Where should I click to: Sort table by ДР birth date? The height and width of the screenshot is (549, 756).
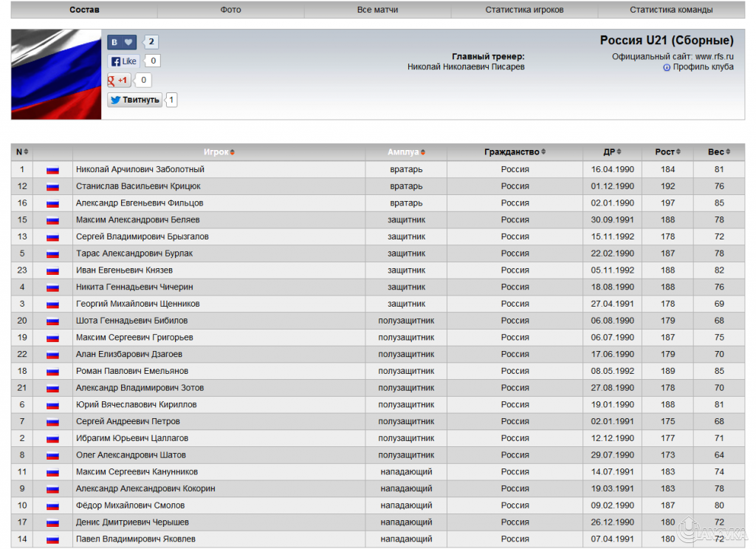pos(612,152)
